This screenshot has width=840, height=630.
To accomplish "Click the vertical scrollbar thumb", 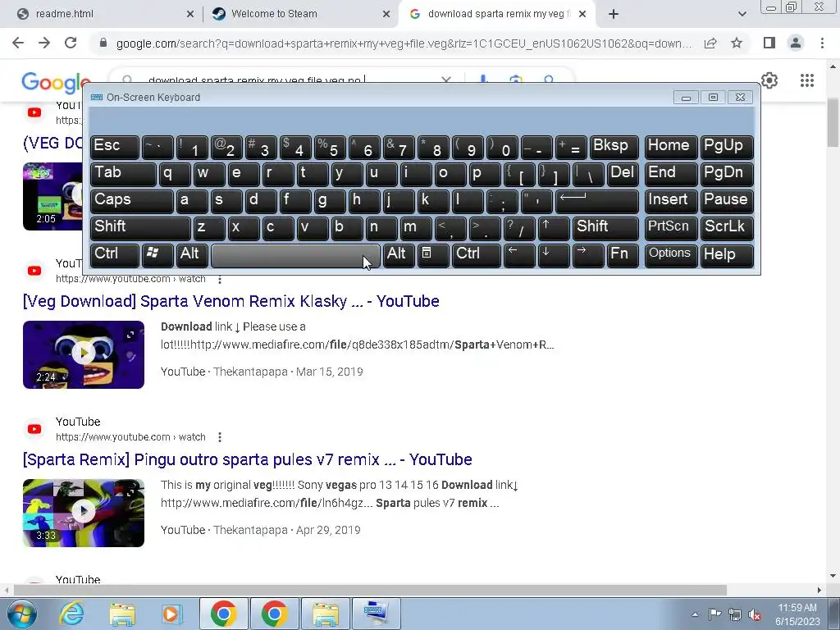I will pos(833,122).
